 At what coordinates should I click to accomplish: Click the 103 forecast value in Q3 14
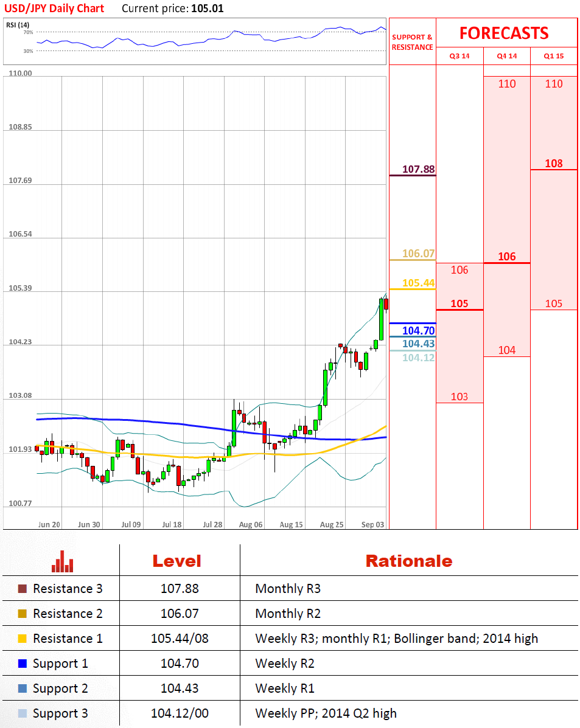pyautogui.click(x=459, y=397)
